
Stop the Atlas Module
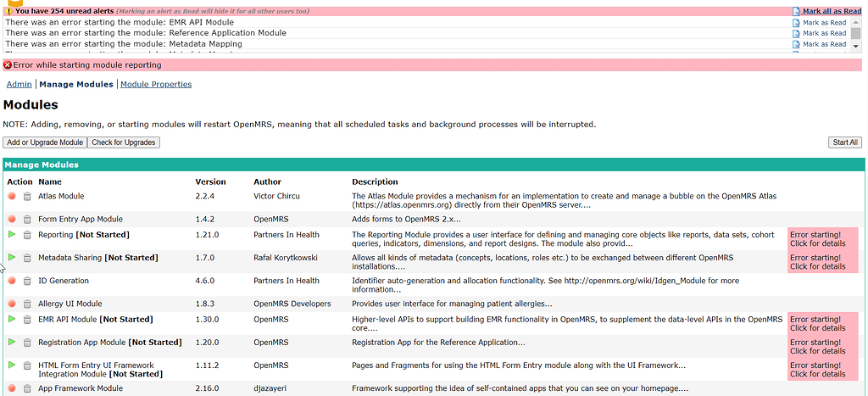click(x=12, y=196)
